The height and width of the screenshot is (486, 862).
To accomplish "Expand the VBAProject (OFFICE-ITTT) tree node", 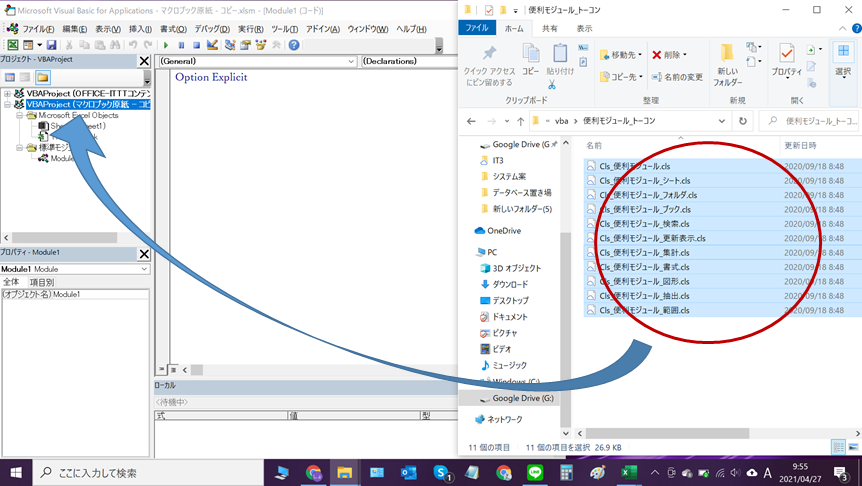I will coord(7,93).
